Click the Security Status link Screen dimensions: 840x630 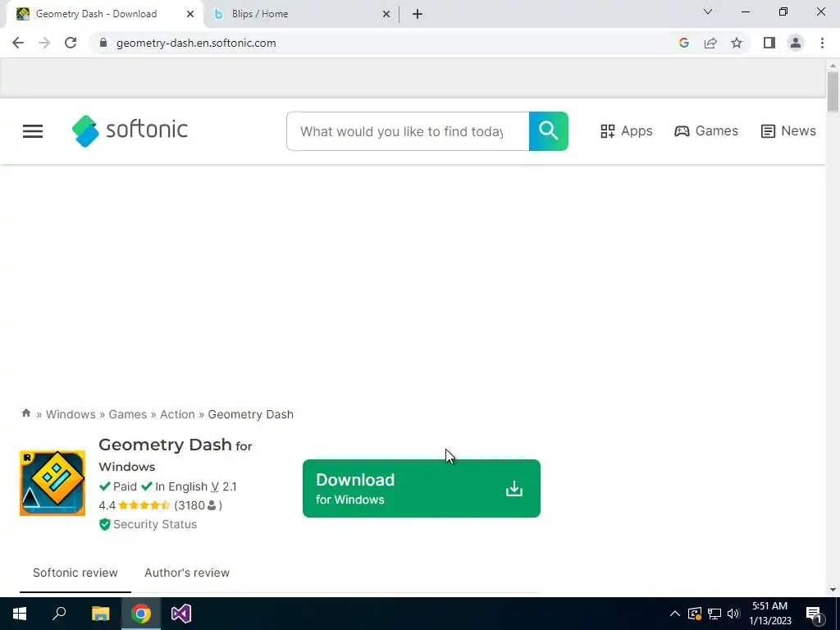(155, 524)
